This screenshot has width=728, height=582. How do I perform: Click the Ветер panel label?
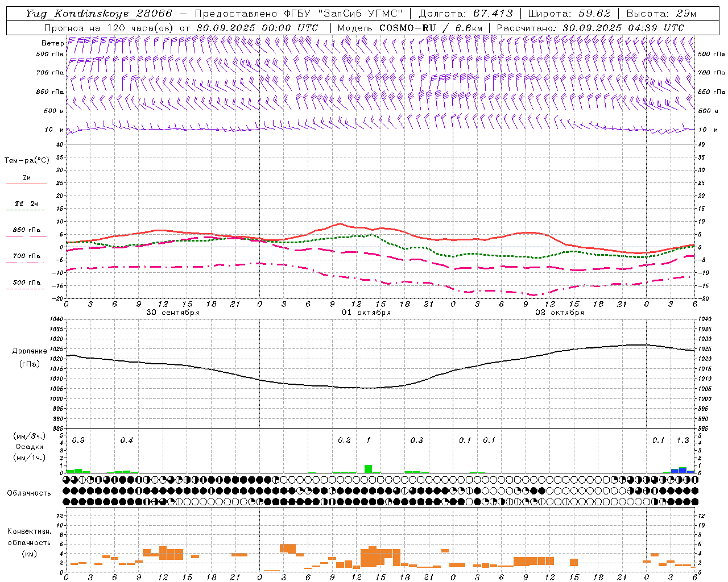click(53, 43)
